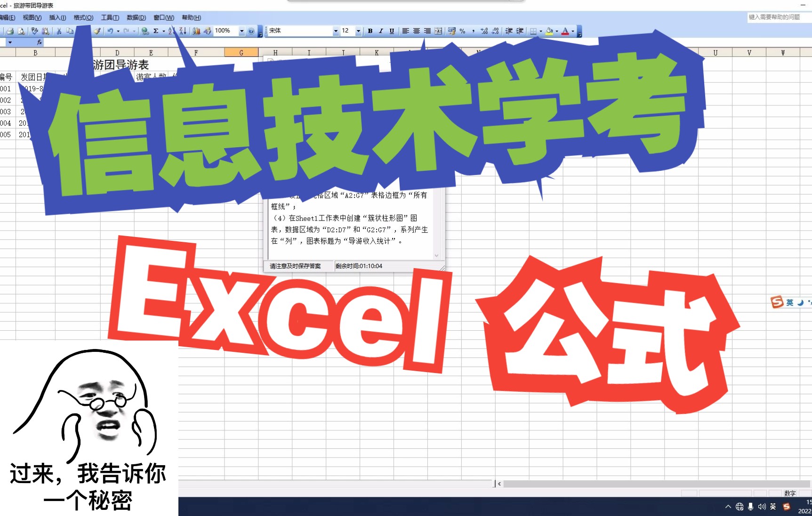Decrease the indent
The image size is (812, 516).
pyautogui.click(x=509, y=31)
